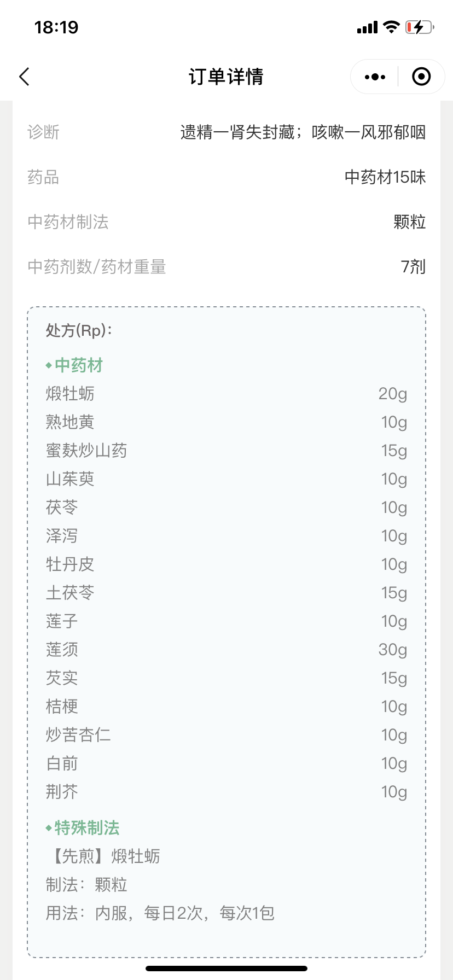Tap the 18:19 status bar clock
Image resolution: width=453 pixels, height=980 pixels.
click(x=56, y=27)
